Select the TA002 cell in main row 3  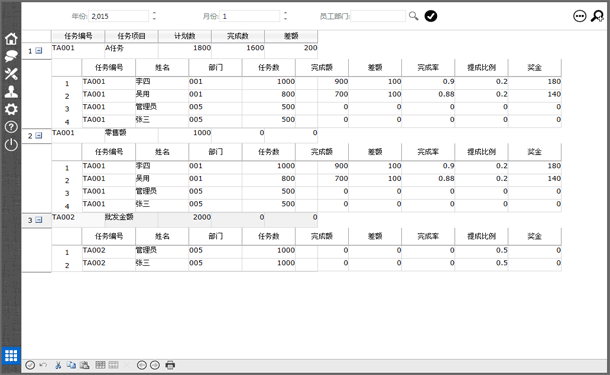pos(78,220)
